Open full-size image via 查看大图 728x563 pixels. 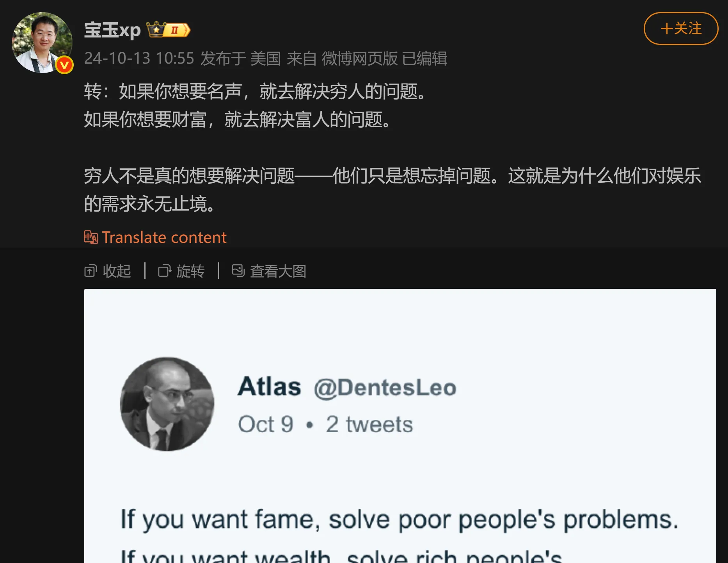point(278,271)
